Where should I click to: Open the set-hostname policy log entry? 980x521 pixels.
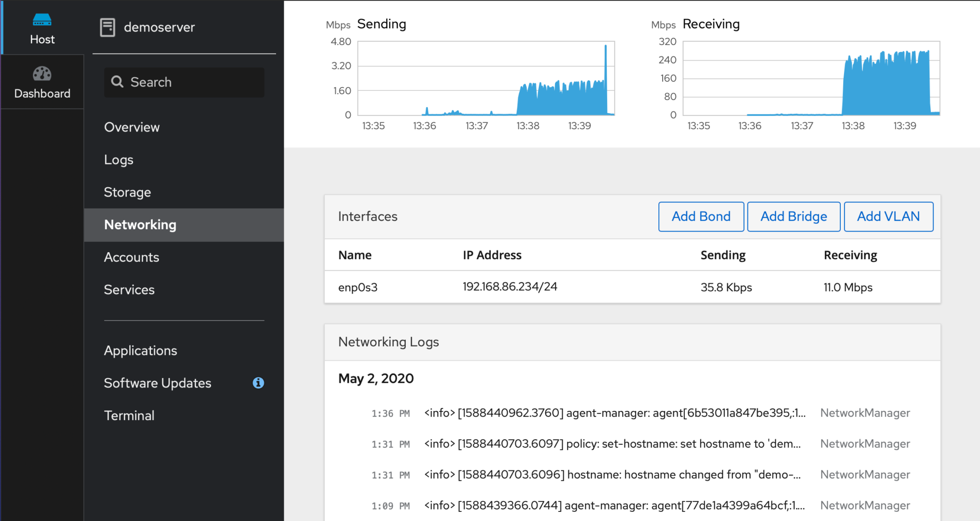click(612, 444)
